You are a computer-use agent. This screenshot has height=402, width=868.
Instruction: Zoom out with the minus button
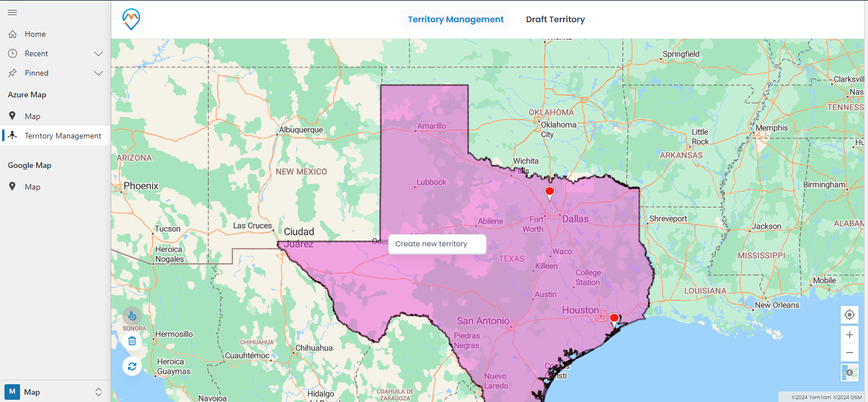849,353
